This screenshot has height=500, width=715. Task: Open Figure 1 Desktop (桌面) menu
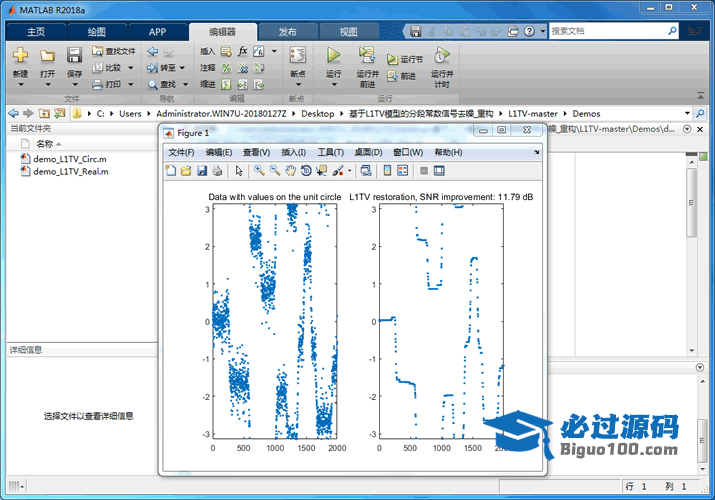click(x=368, y=153)
